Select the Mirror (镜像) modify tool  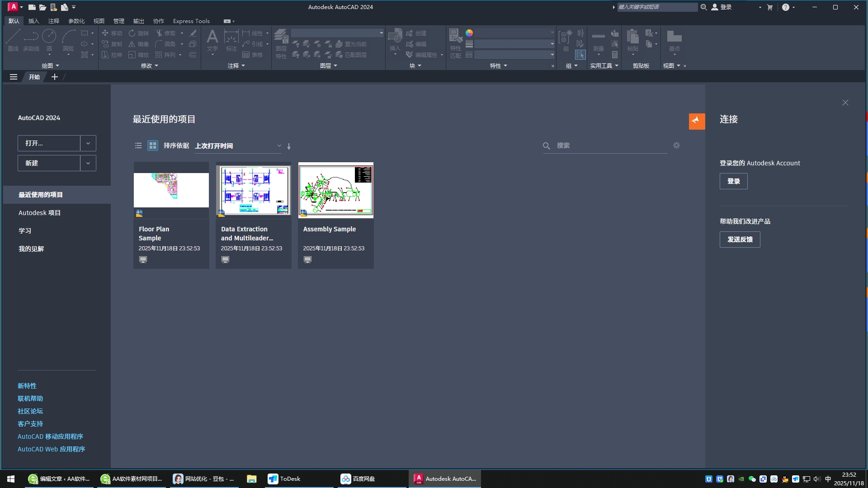[139, 44]
